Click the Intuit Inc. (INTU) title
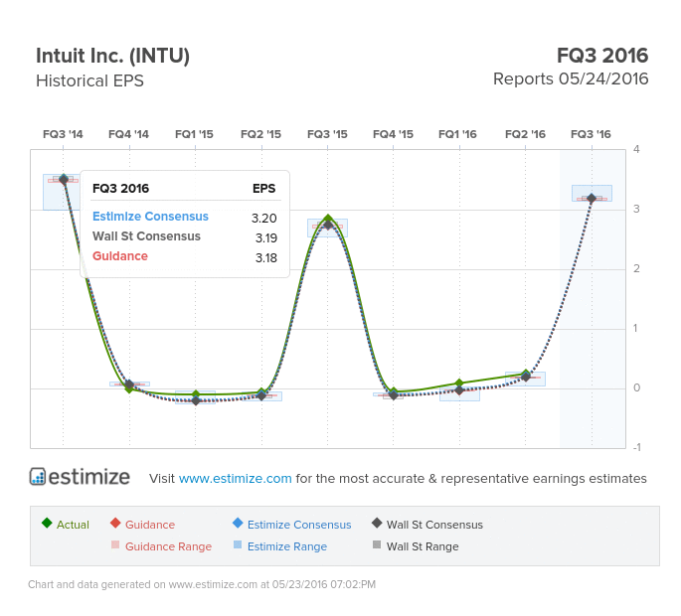This screenshot has height=616, width=681. coord(113,56)
